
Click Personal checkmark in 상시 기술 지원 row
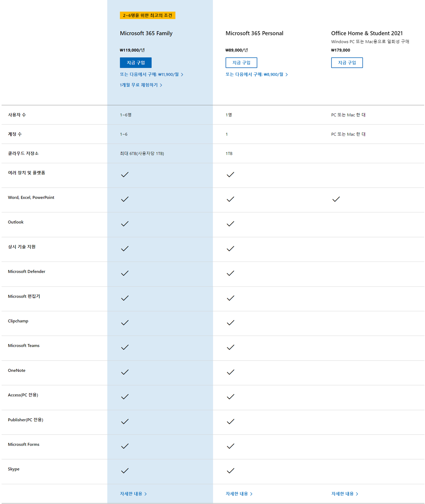pyautogui.click(x=230, y=249)
